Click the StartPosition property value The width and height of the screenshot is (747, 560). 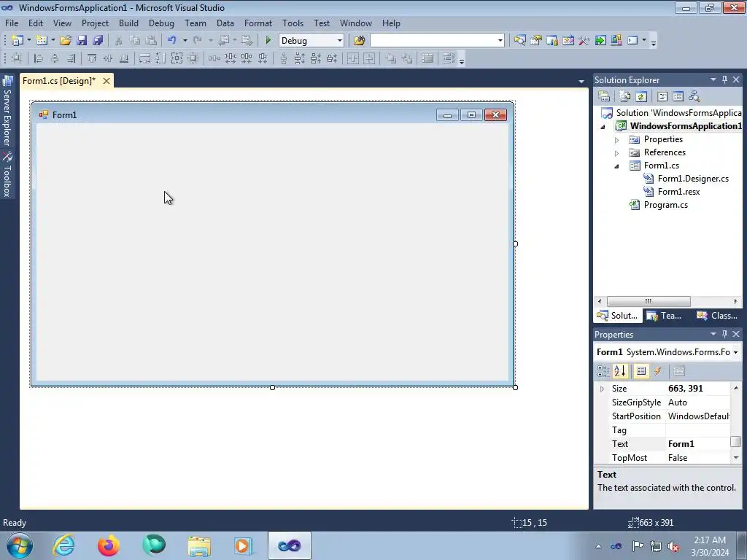click(x=698, y=416)
